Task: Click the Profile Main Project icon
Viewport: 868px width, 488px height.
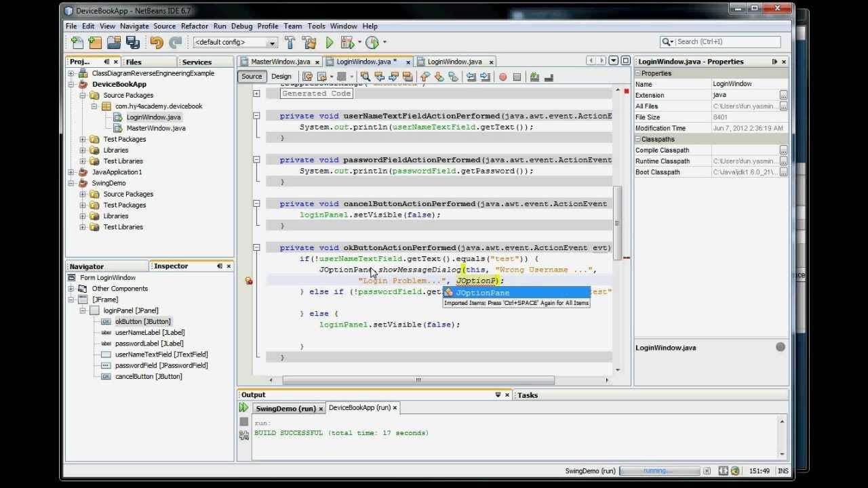Action: click(372, 43)
